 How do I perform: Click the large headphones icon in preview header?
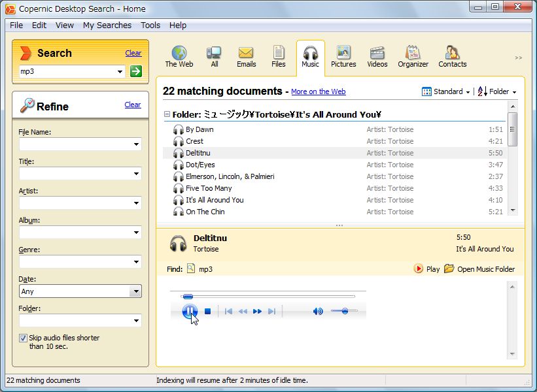click(x=178, y=244)
